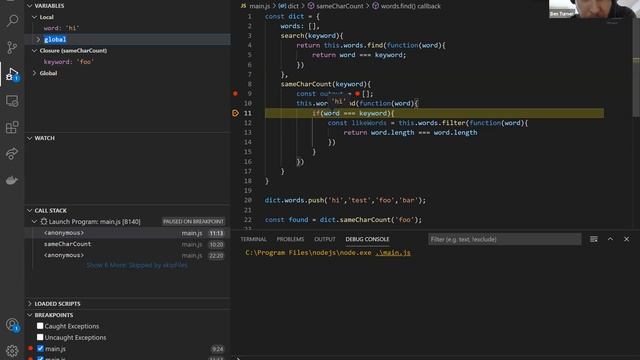Open the Search view in activity bar
This screenshot has width=640, height=360.
12,20
